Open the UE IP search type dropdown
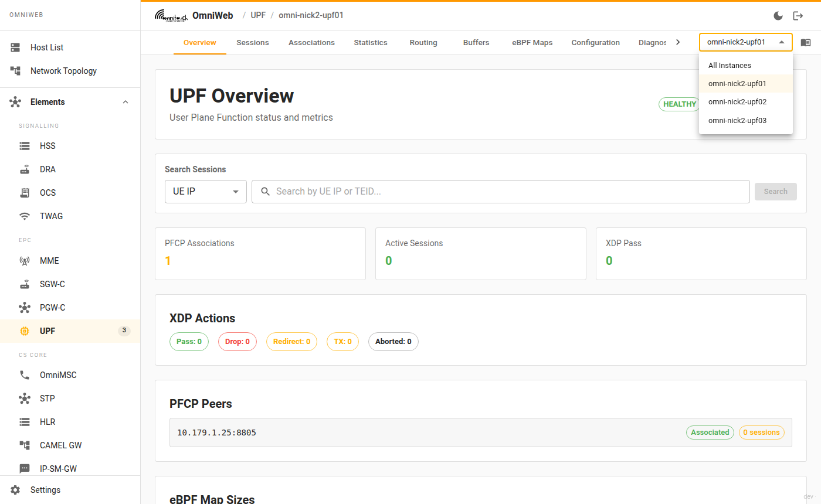This screenshot has width=821, height=504. pyautogui.click(x=206, y=192)
